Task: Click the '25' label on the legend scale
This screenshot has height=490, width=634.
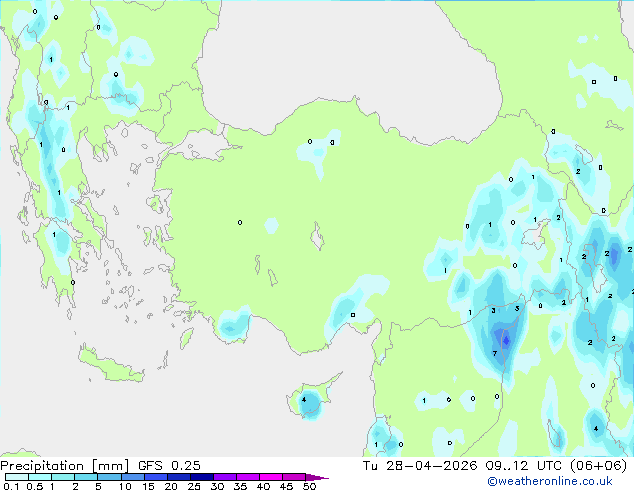Action: tap(194, 486)
